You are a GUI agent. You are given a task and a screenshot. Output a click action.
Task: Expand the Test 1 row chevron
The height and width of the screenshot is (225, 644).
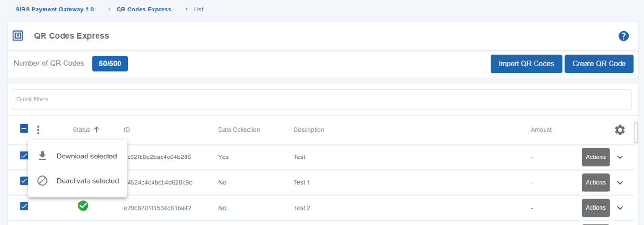620,182
